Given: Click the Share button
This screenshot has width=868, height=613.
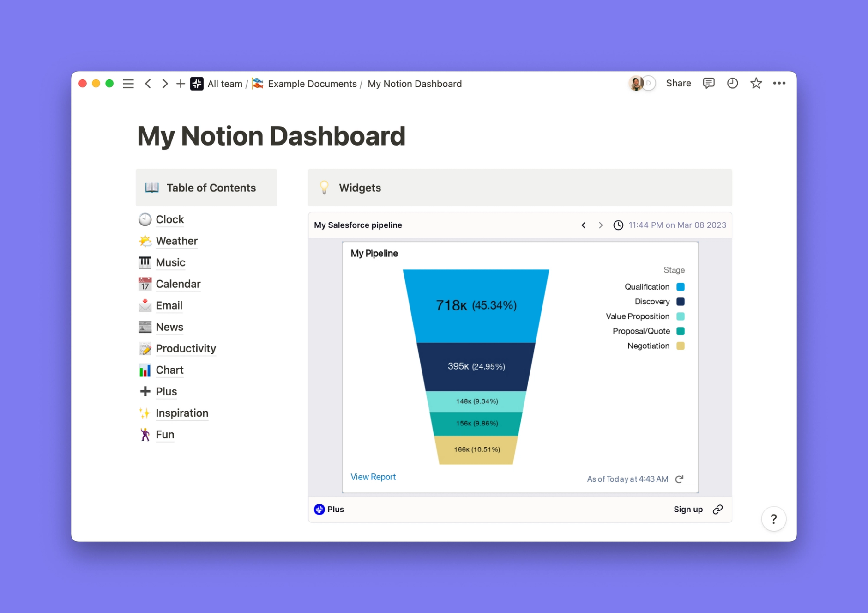Looking at the screenshot, I should pyautogui.click(x=678, y=83).
